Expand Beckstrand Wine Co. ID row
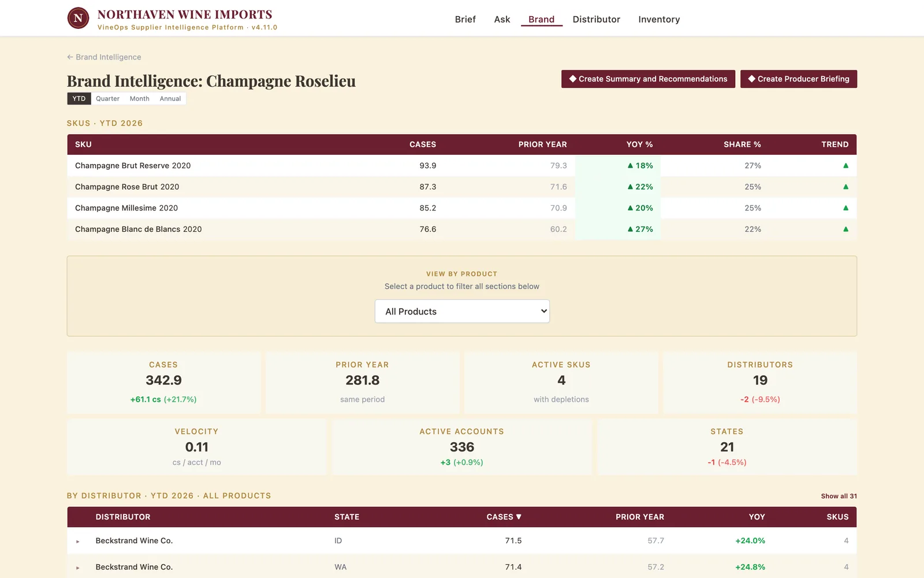Image resolution: width=924 pixels, height=578 pixels. coord(78,542)
